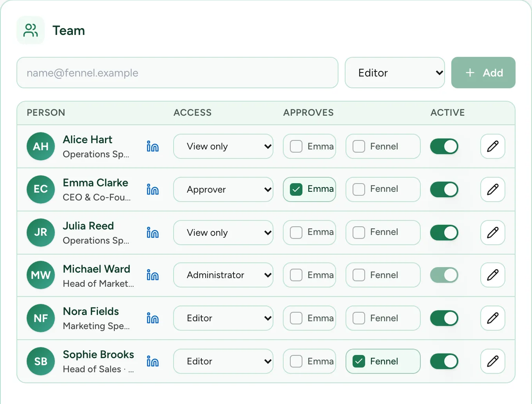The image size is (532, 404).
Task: Open Emma Clarke's LinkedIn profile icon
Action: tap(152, 189)
